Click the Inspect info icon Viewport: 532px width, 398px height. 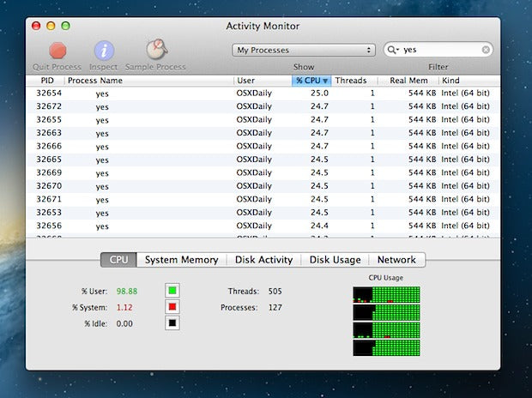[104, 51]
